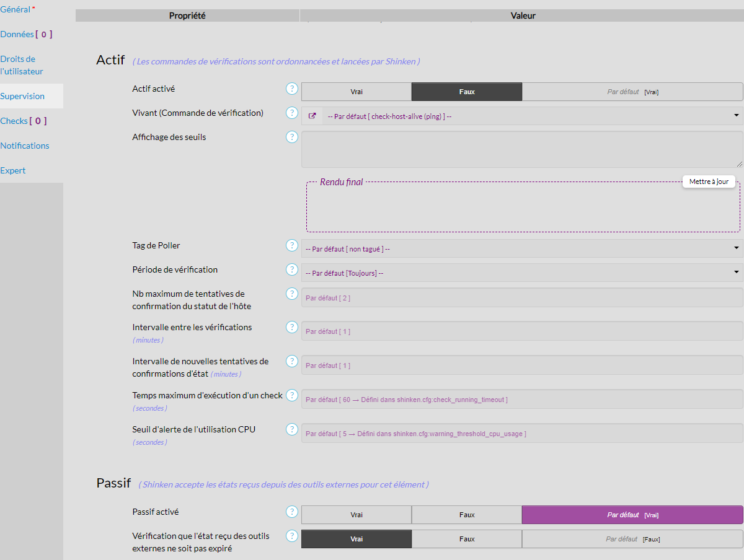Image resolution: width=744 pixels, height=560 pixels.
Task: Click help icon for Tag de Poller
Action: (x=292, y=245)
